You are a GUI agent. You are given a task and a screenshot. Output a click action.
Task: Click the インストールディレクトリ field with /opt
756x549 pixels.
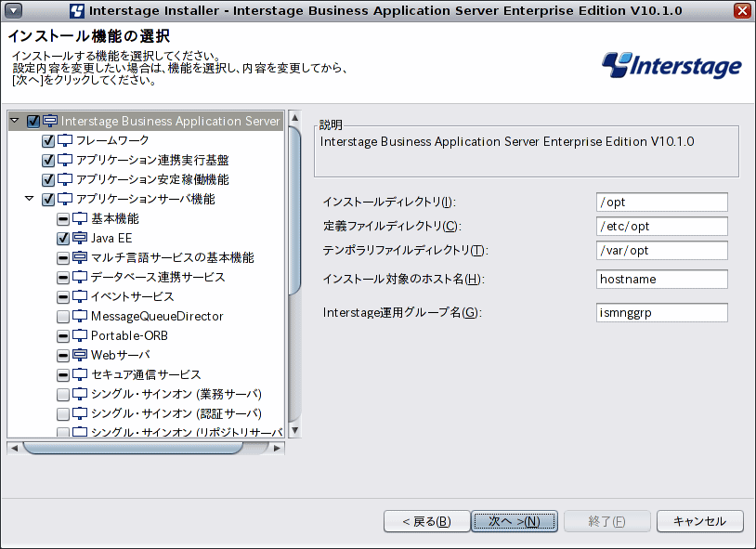pyautogui.click(x=662, y=203)
